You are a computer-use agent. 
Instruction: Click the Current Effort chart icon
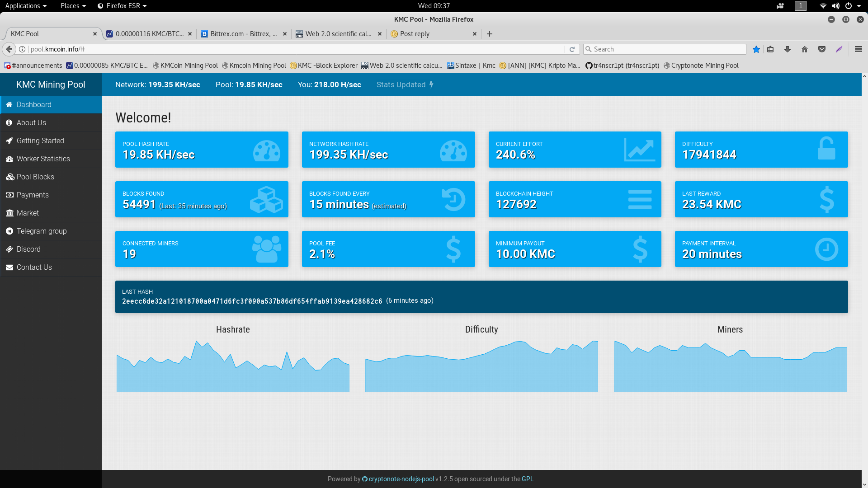[640, 150]
